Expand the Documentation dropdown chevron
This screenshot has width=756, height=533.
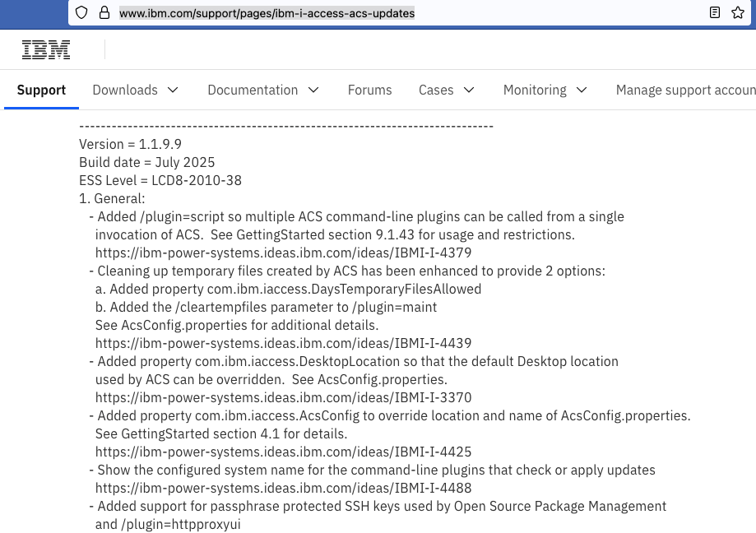coord(313,90)
